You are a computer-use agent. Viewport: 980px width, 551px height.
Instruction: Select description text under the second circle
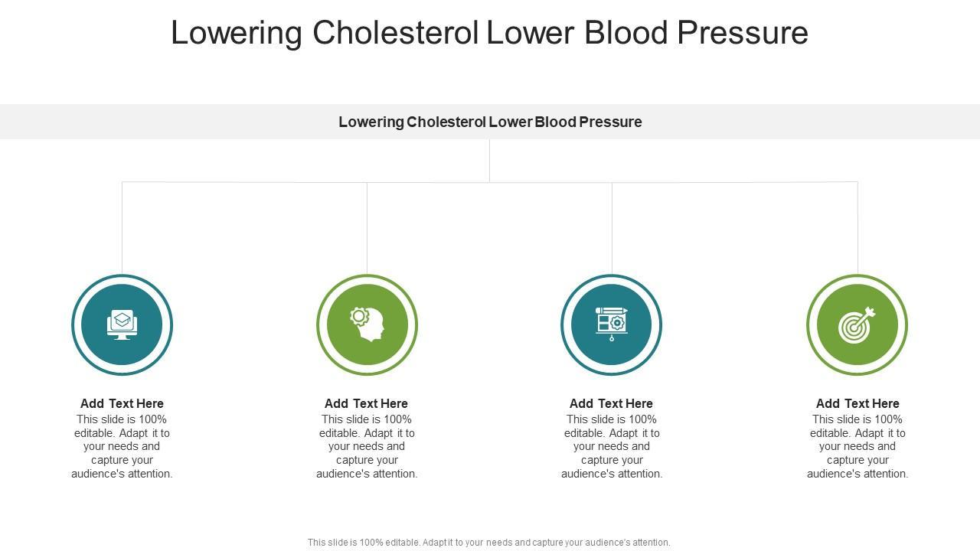click(367, 446)
